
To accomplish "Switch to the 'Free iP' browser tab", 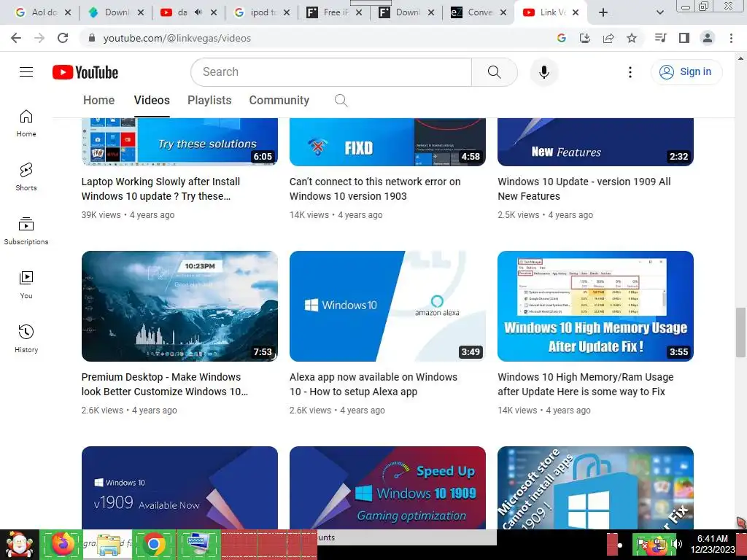I will [x=335, y=12].
